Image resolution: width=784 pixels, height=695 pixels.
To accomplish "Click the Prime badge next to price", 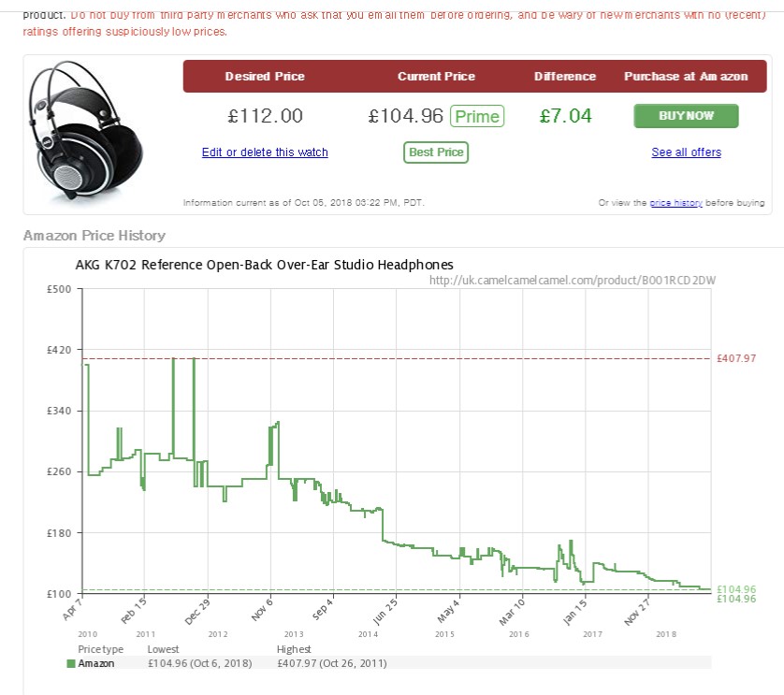I will click(x=477, y=116).
